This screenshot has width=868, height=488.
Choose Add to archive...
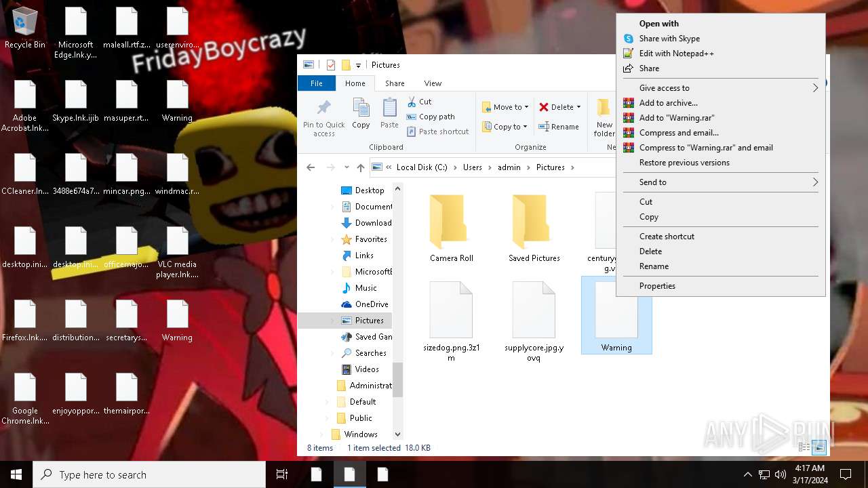click(x=721, y=103)
